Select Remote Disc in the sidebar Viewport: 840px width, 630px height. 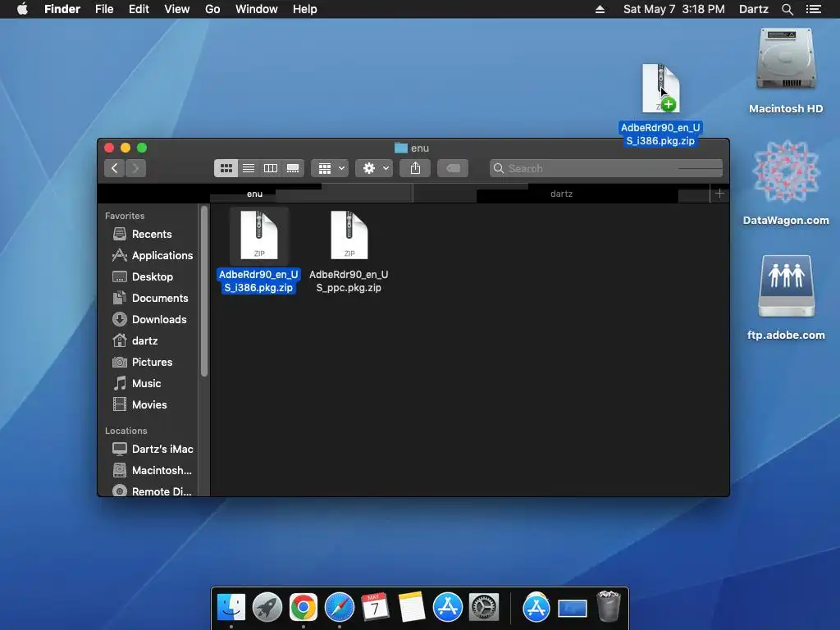tap(152, 491)
